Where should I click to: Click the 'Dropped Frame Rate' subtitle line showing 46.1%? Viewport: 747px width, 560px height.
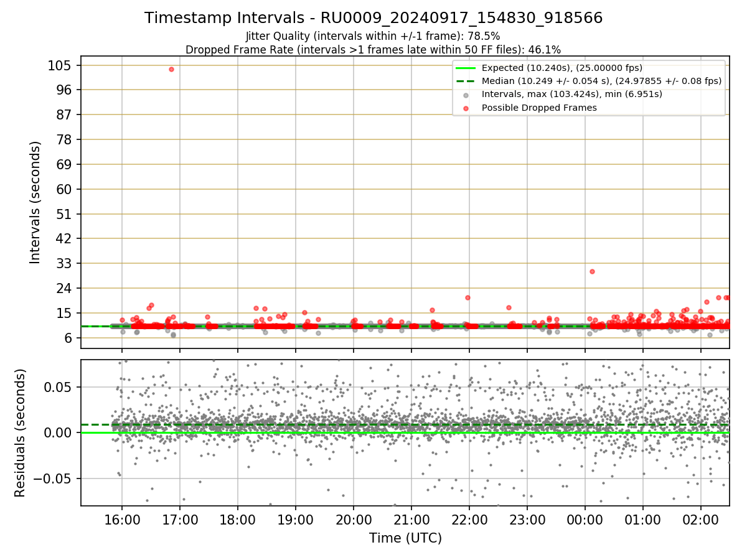coord(374,50)
